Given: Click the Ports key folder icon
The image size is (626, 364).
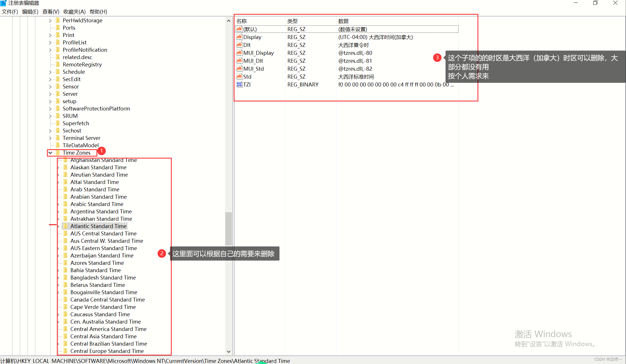Looking at the screenshot, I should point(58,28).
